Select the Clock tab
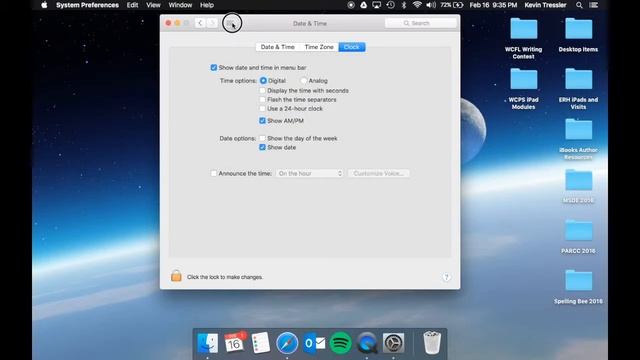The height and width of the screenshot is (360, 640). 351,47
